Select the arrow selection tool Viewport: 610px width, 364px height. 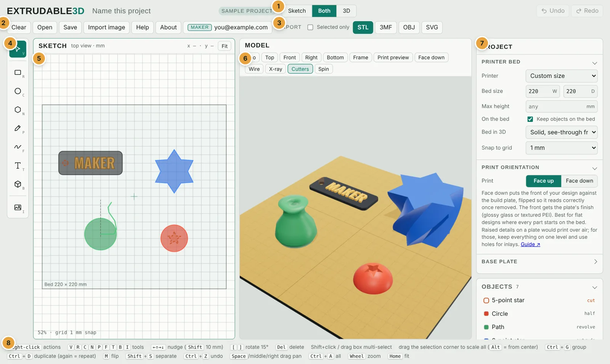coord(18,49)
